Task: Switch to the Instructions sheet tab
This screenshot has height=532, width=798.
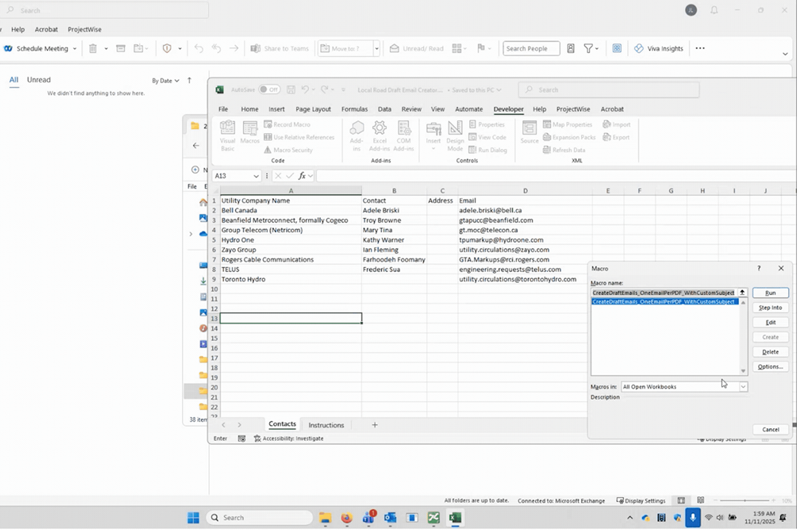Action: coord(326,425)
